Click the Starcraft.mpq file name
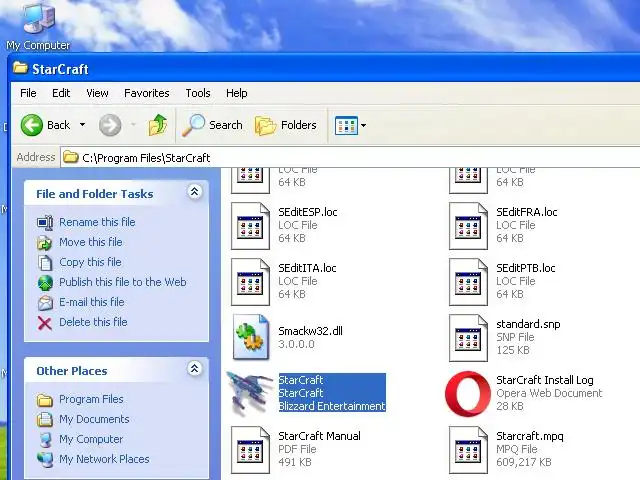 click(530, 436)
